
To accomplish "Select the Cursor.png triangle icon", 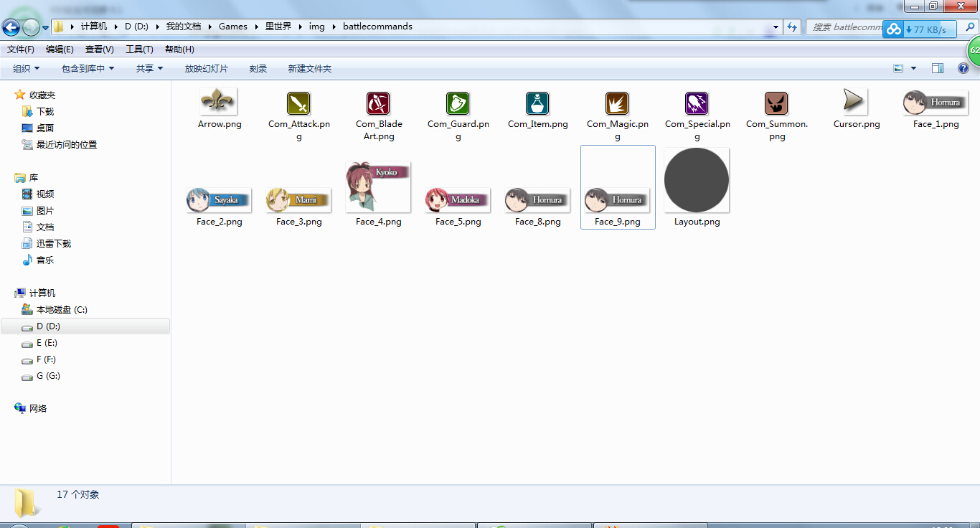I will click(854, 102).
